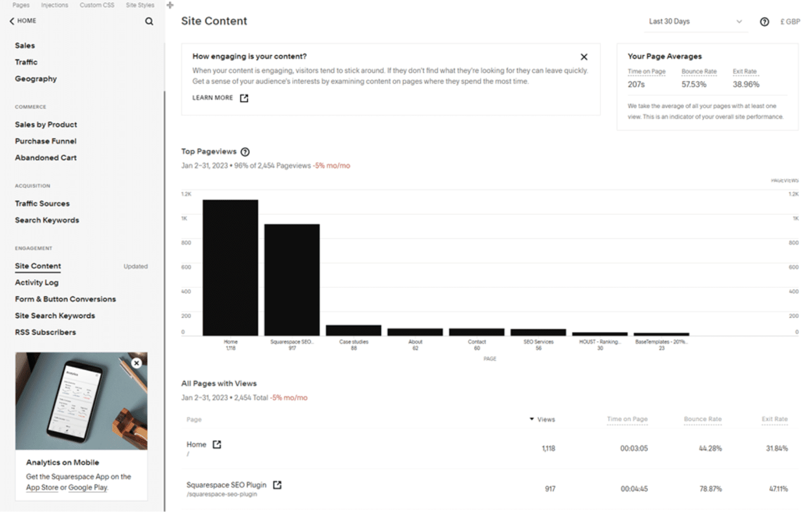
Task: Open the App Store link
Action: (x=42, y=488)
